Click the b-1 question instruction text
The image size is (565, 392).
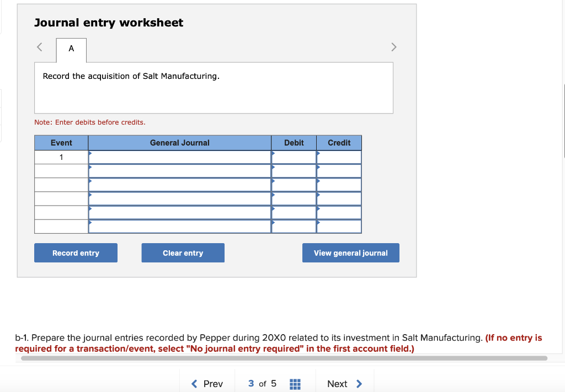[279, 343]
